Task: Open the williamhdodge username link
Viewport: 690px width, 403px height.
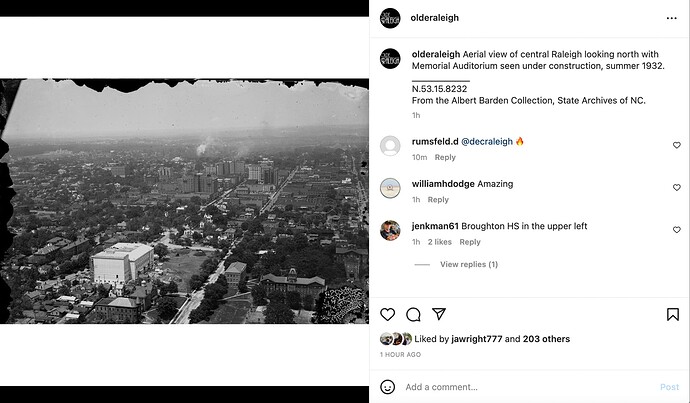Action: click(x=443, y=183)
